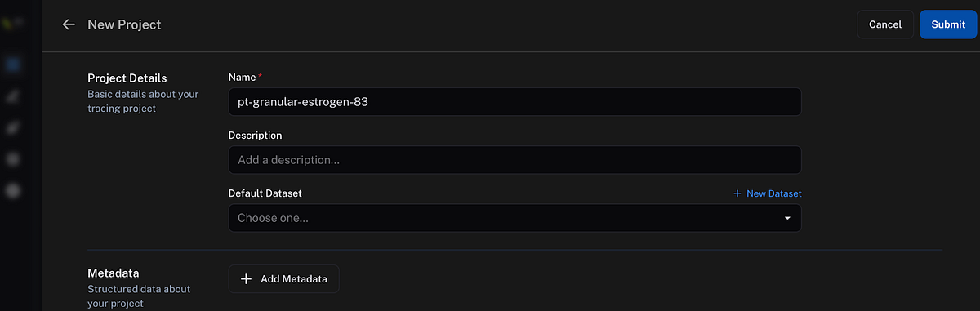The image size is (980, 311).
Task: Go back using the left arrow icon
Action: [69, 24]
